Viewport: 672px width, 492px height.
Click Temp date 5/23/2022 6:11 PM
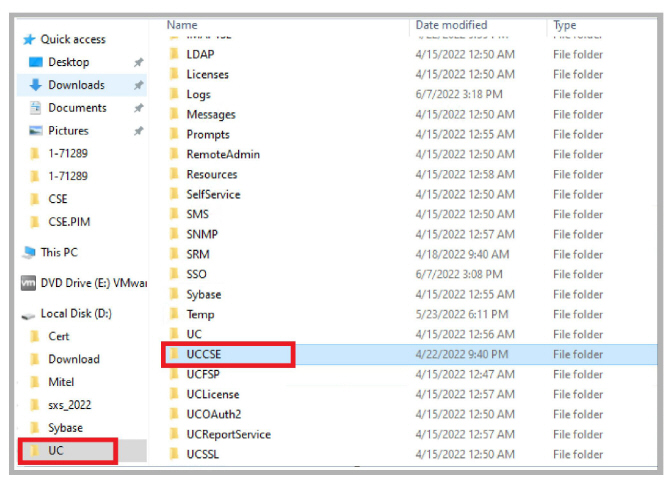click(x=462, y=314)
